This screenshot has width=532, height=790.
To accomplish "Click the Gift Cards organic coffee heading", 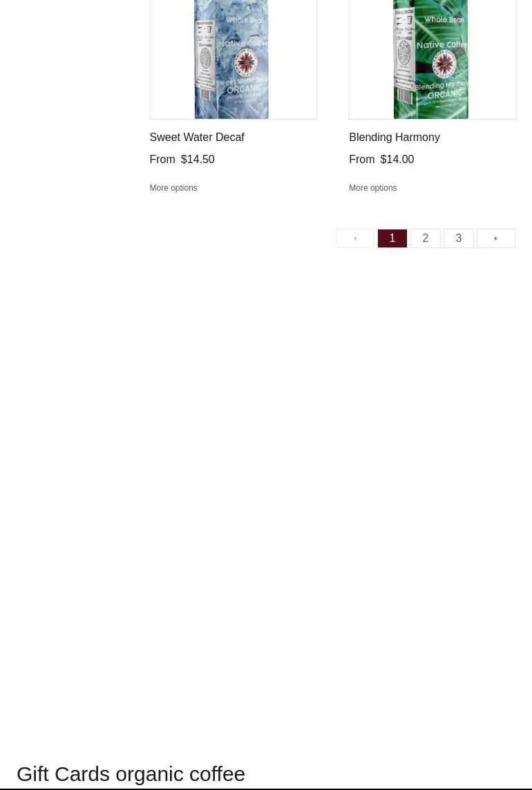I will click(131, 773).
